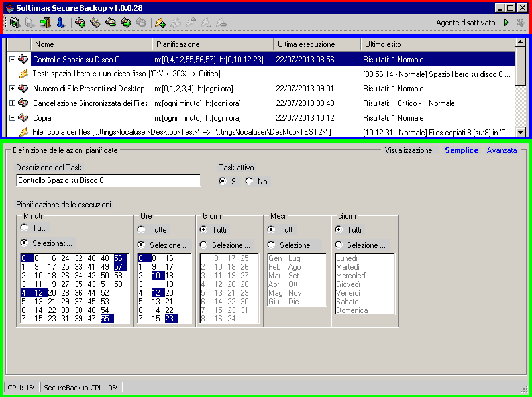Click 'CPU: 1%' in status bar
The image size is (532, 397).
[x=22, y=387]
